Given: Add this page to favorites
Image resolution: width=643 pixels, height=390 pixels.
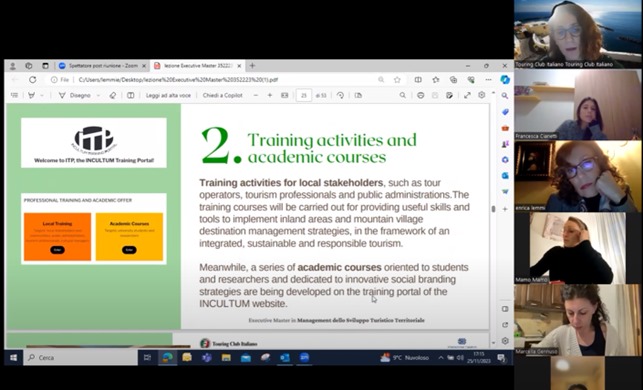Looking at the screenshot, I should click(397, 80).
